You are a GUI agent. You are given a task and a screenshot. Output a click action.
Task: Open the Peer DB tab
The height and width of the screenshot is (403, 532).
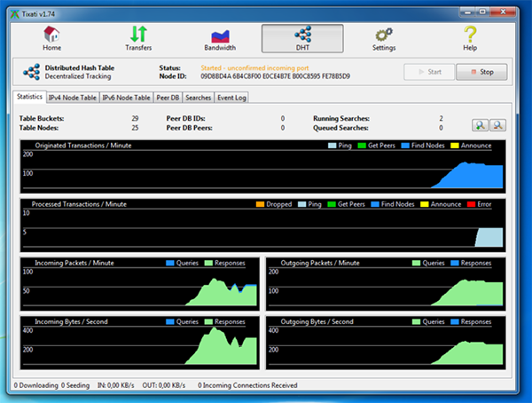click(x=168, y=98)
